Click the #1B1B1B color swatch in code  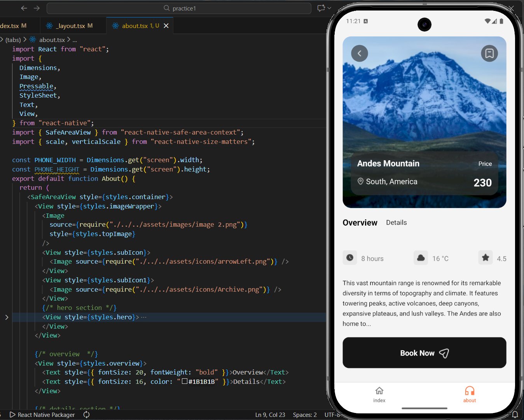click(185, 381)
